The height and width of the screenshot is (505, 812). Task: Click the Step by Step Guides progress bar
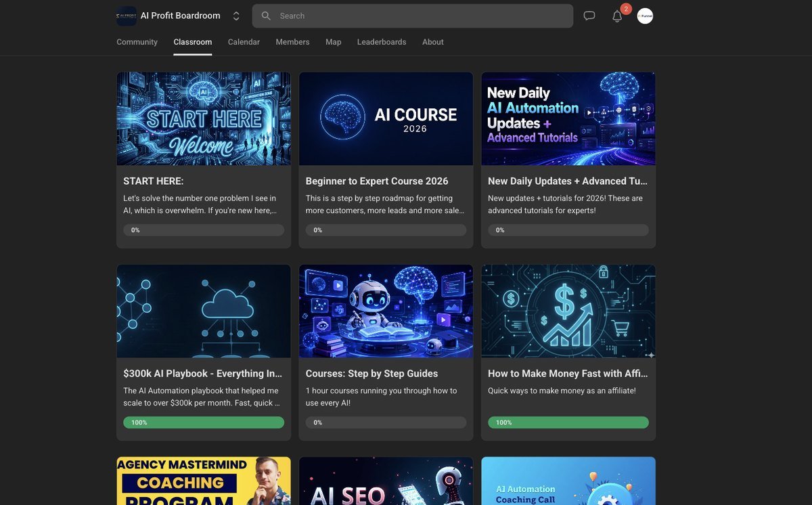point(386,422)
